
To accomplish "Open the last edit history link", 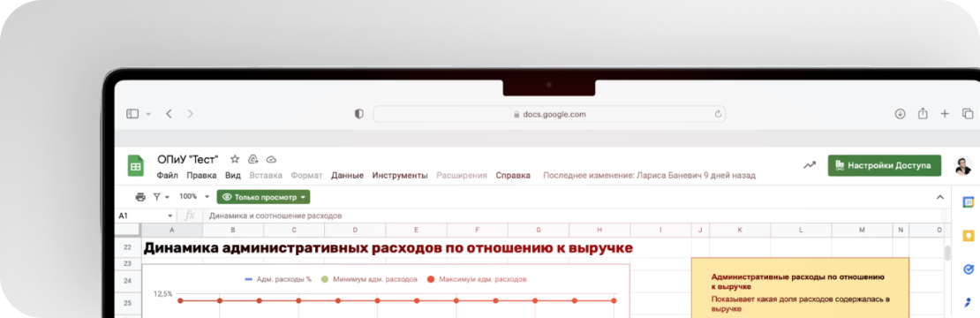I will click(x=650, y=176).
